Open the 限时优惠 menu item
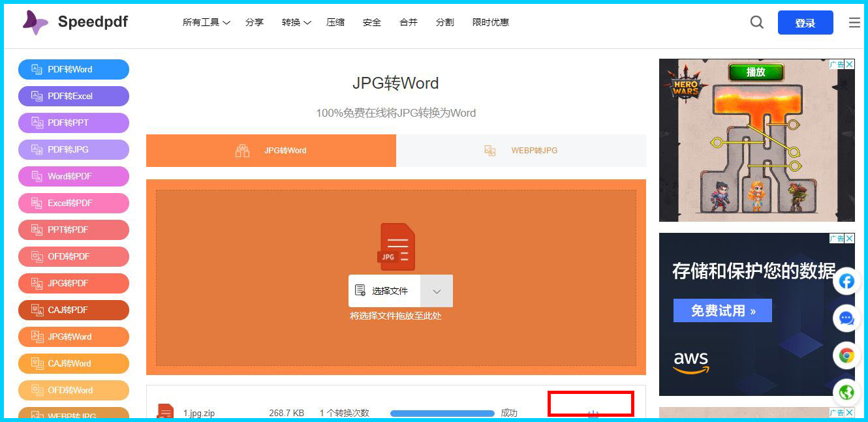 [491, 22]
